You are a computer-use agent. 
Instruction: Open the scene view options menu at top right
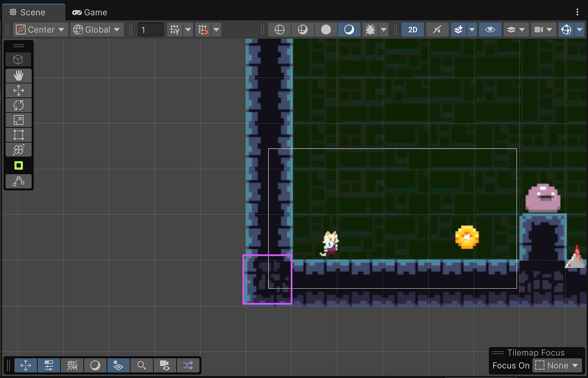pos(577,12)
